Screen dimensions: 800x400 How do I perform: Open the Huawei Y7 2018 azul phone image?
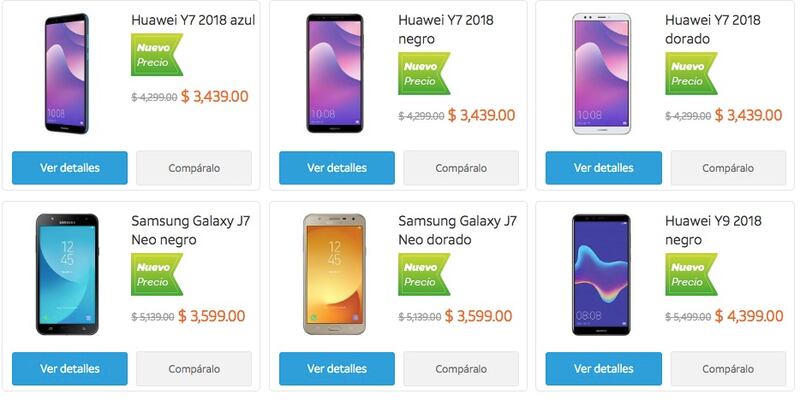pyautogui.click(x=67, y=74)
